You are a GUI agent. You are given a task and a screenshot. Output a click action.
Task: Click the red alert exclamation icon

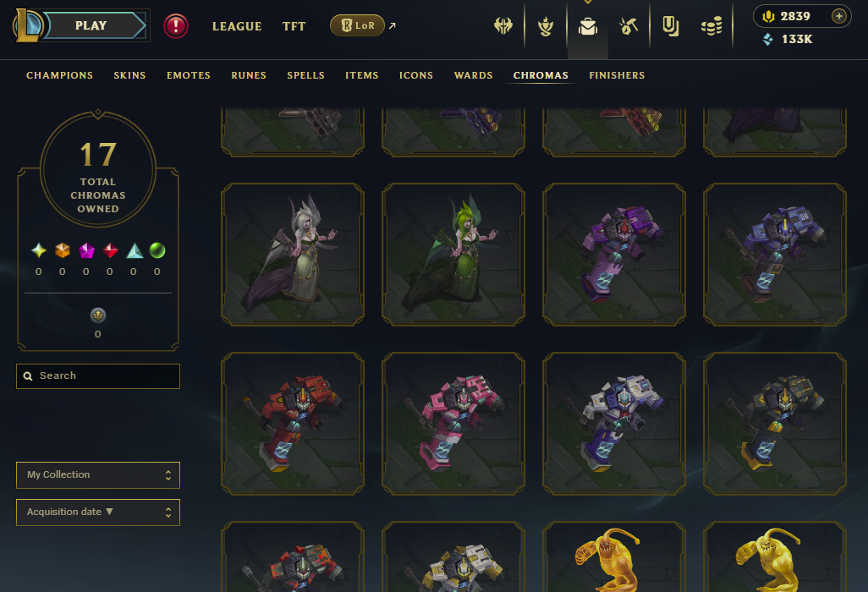(176, 26)
